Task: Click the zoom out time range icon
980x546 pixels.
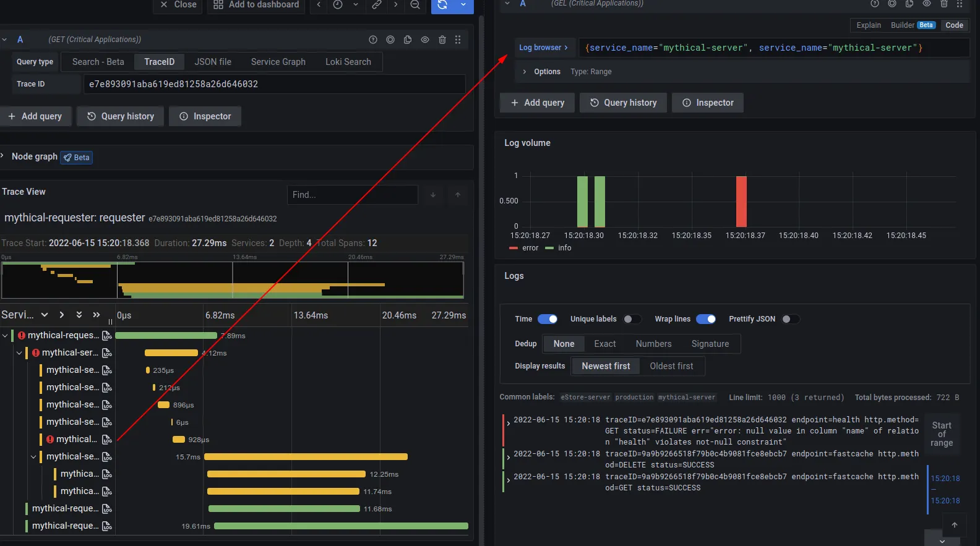Action: pos(415,5)
